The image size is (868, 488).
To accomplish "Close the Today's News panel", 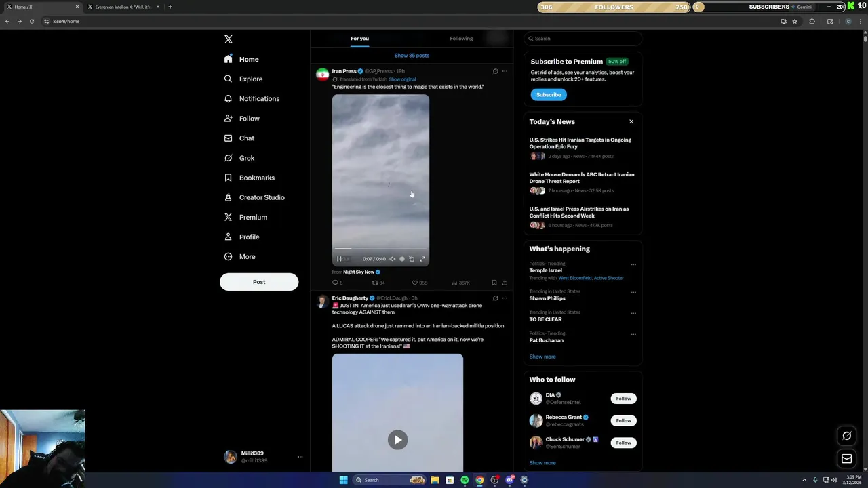I will (x=631, y=122).
